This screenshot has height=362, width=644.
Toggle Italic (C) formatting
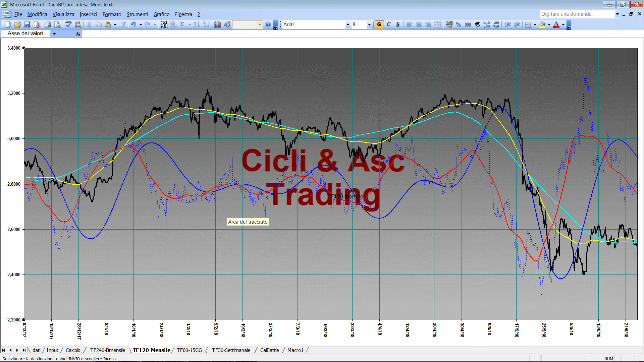[389, 24]
